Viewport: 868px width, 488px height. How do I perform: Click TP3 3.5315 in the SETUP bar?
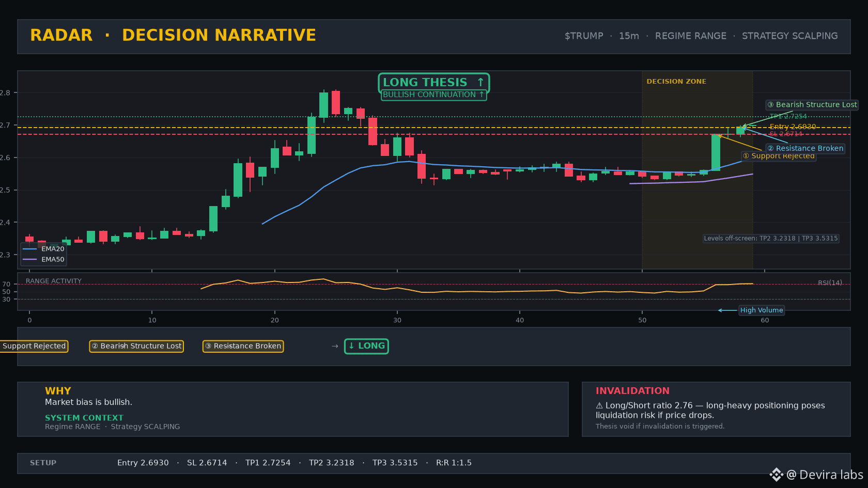pyautogui.click(x=395, y=463)
